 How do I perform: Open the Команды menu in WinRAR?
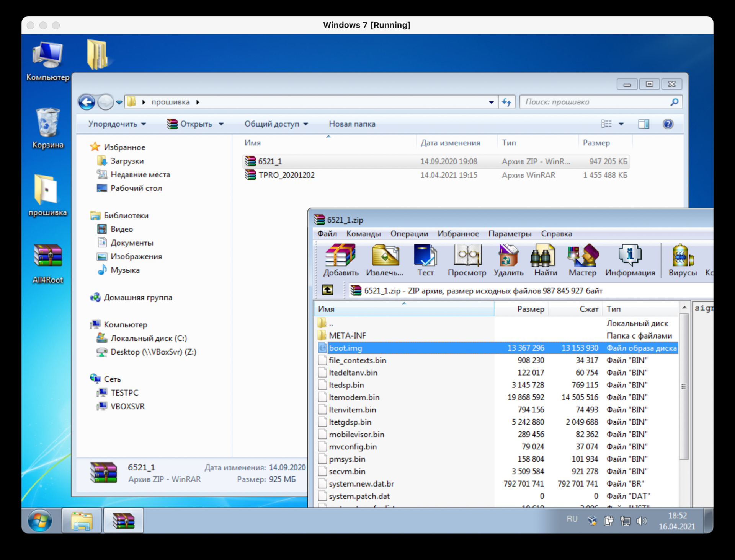pyautogui.click(x=363, y=234)
